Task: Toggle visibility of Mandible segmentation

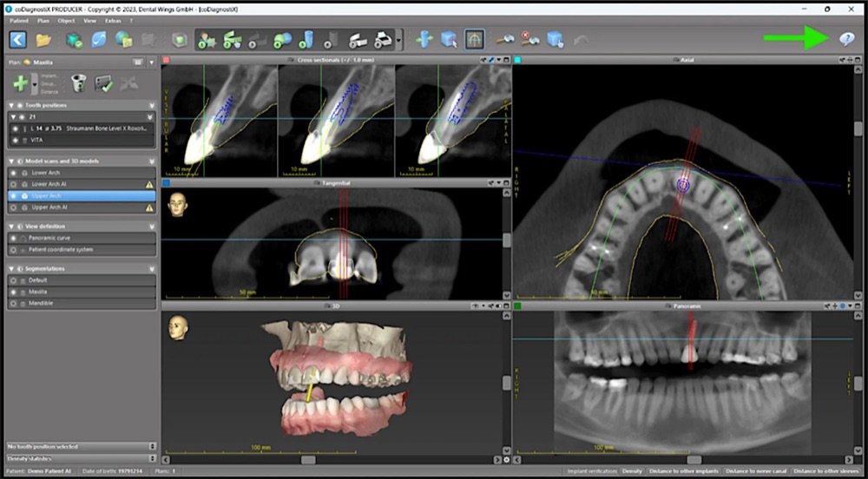Action: point(15,303)
